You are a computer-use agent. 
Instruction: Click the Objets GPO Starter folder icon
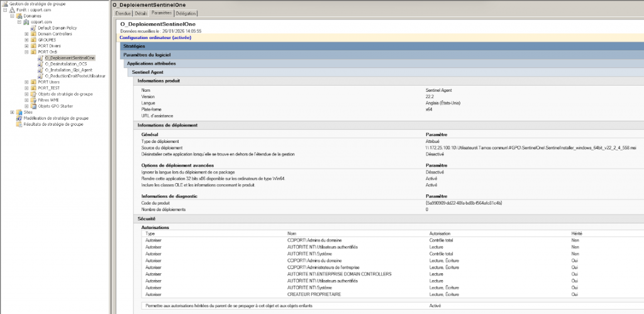tap(33, 106)
